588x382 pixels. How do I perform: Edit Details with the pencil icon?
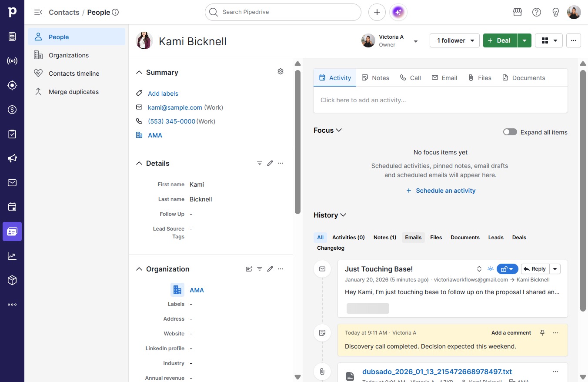(x=270, y=163)
